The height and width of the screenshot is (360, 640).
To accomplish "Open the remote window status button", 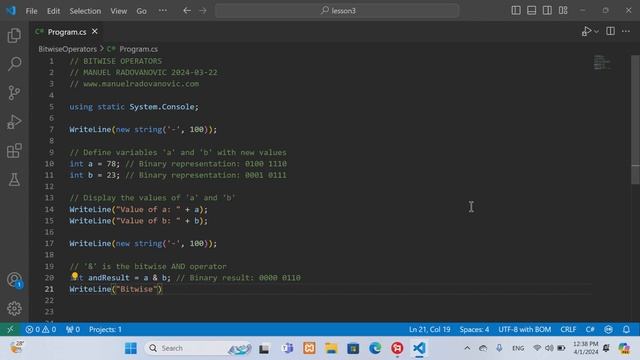I will pos(10,329).
